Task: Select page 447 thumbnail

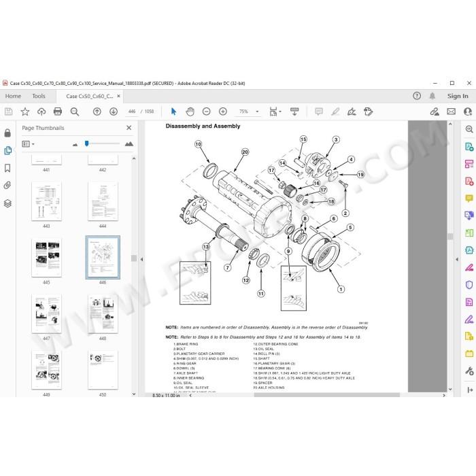Action: [46, 313]
